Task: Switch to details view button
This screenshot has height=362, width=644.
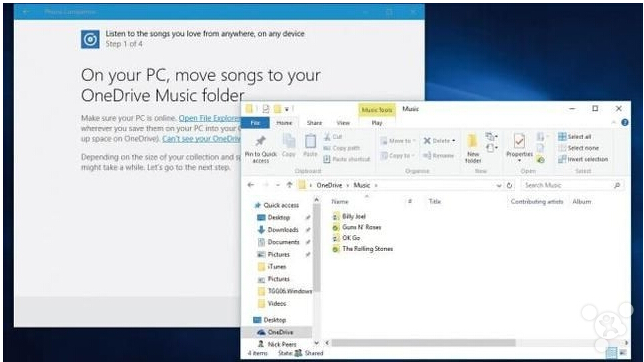Action: click(x=611, y=353)
